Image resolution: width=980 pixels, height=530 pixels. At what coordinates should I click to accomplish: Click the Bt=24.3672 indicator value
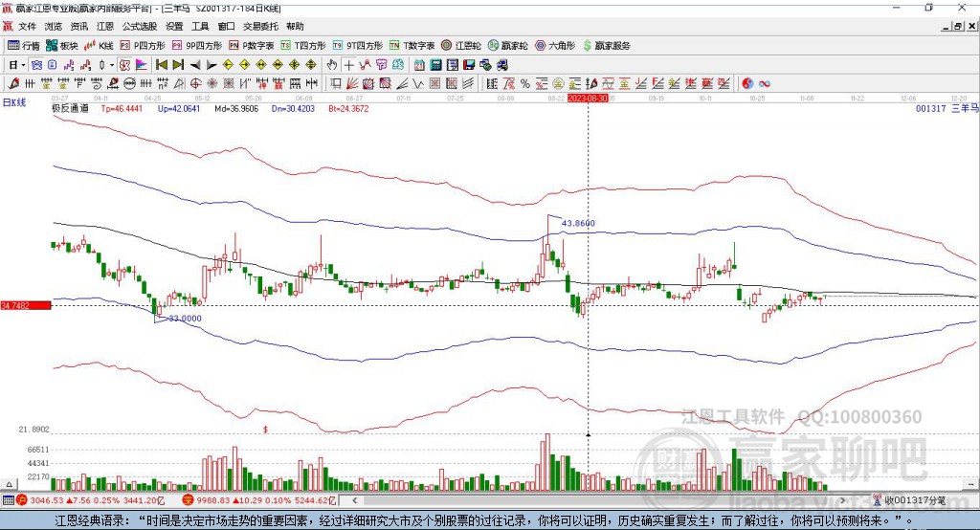[348, 108]
